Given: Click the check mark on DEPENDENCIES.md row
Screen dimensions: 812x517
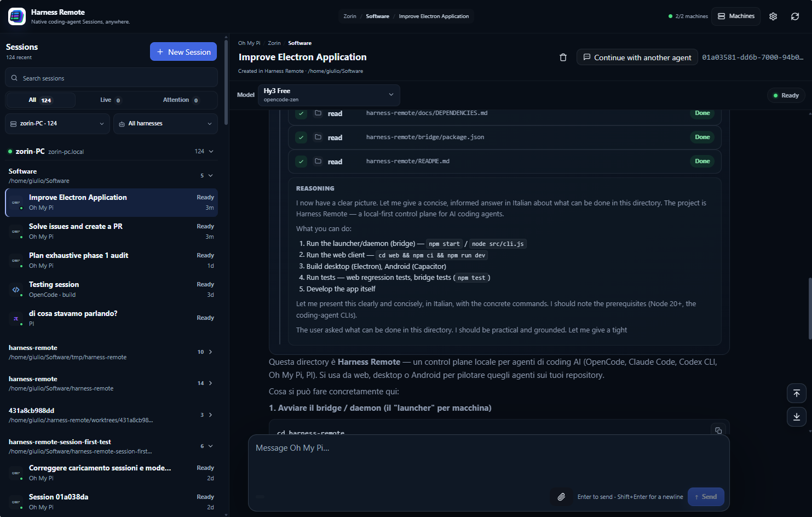Looking at the screenshot, I should (301, 113).
